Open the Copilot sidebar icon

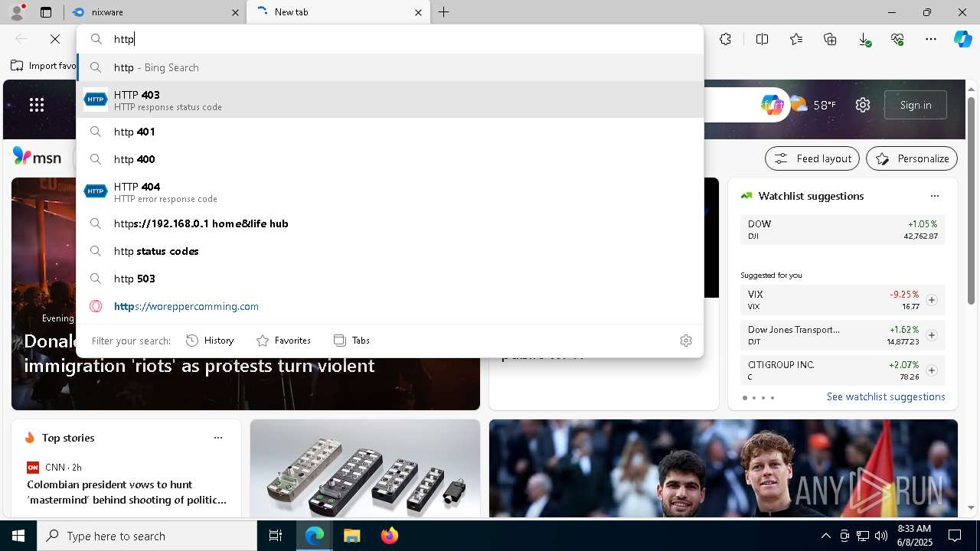[962, 39]
